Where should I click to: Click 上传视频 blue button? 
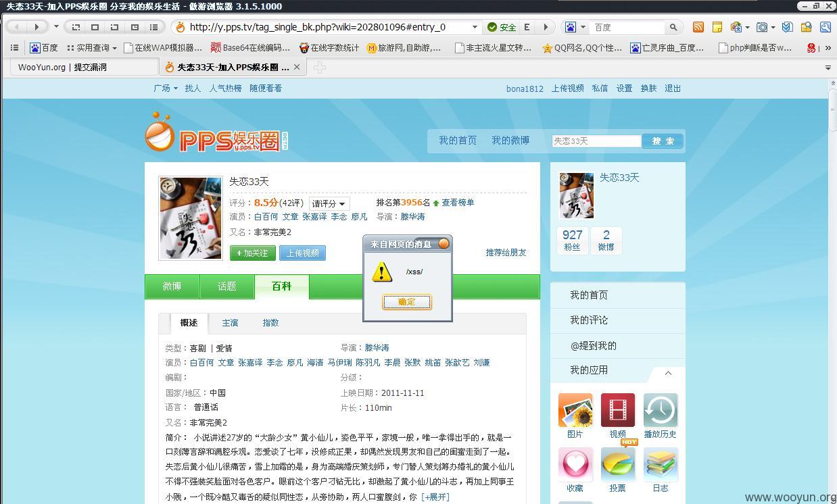pos(302,253)
